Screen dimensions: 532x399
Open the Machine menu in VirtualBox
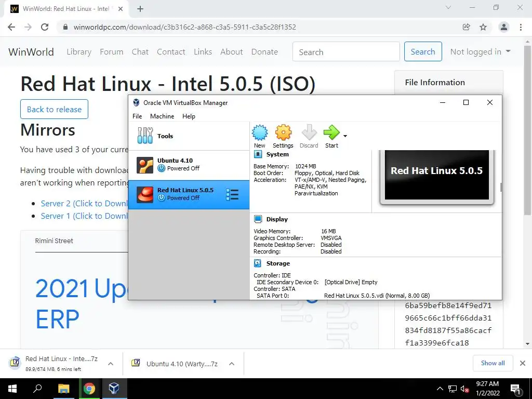point(162,116)
